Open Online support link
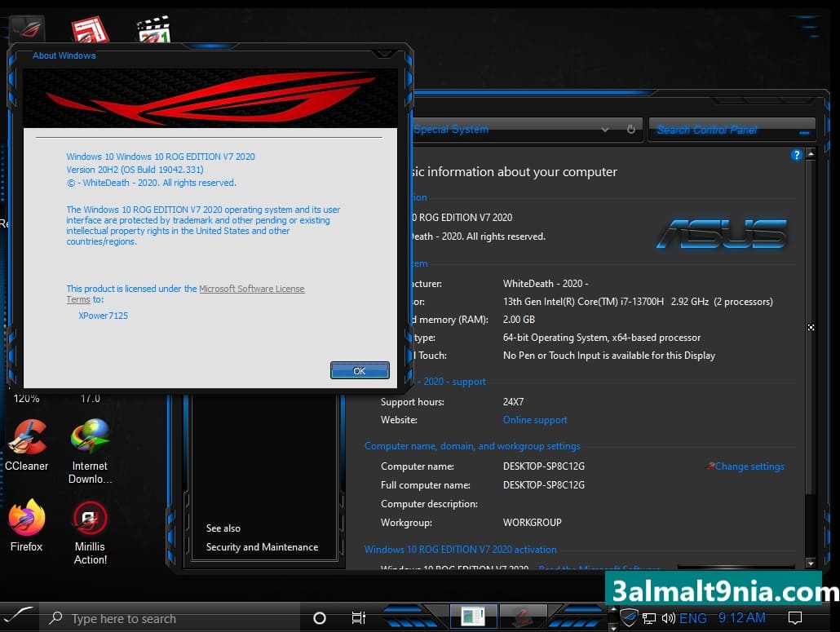This screenshot has width=840, height=632. tap(535, 420)
